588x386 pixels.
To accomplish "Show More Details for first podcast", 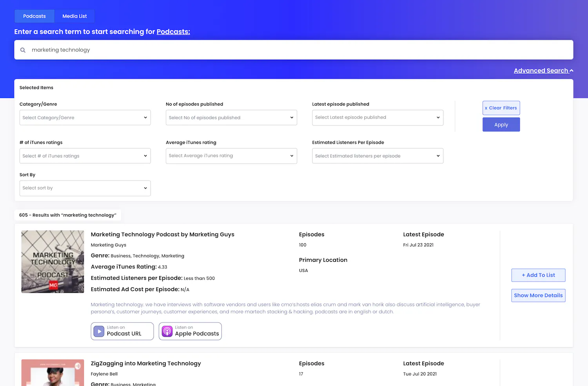I will pos(538,295).
